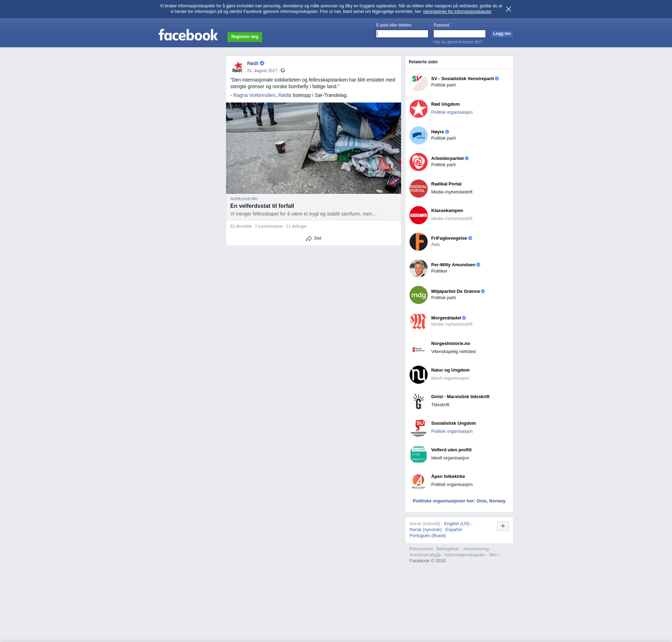Viewport: 672px width, 642px height.
Task: Open Politisk organisasjon link under Rød Ungdom
Action: 452,112
